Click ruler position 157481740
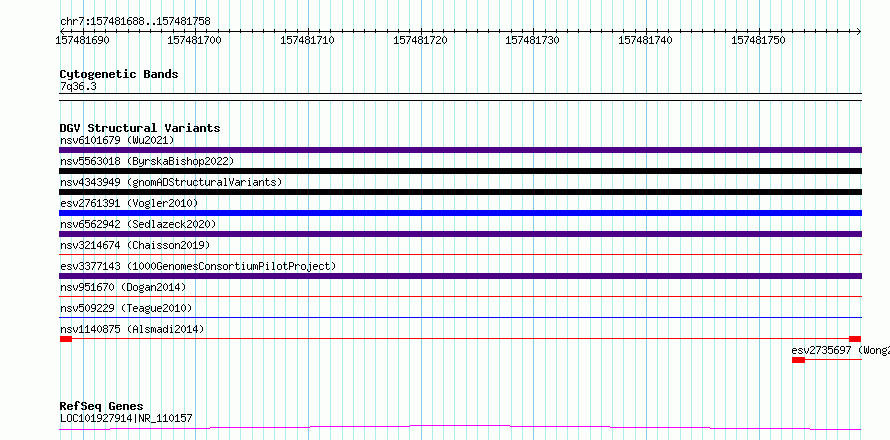 tap(645, 40)
